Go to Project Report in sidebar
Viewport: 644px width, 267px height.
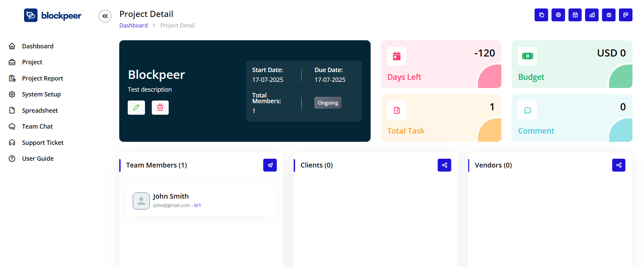coord(42,79)
